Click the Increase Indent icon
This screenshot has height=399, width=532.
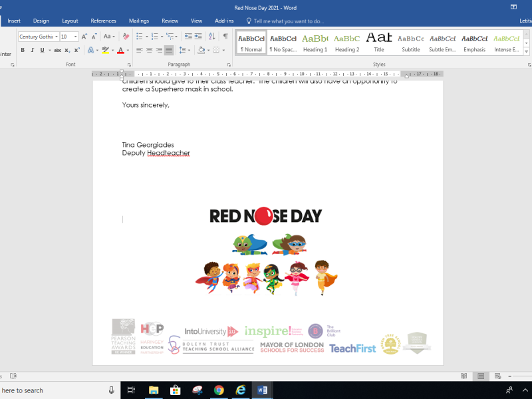point(199,37)
